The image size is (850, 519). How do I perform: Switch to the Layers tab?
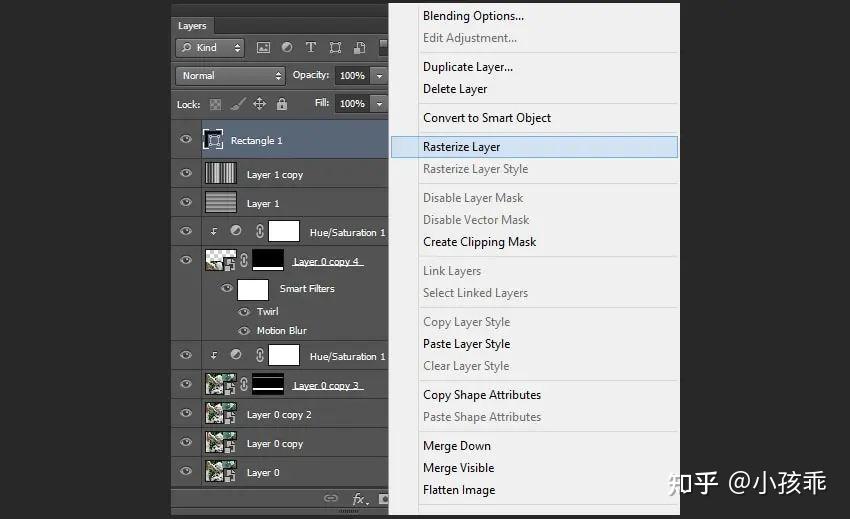click(192, 25)
